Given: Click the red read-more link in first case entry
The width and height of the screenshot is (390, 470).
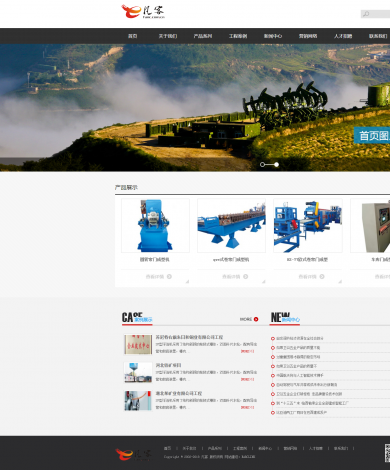Looking at the screenshot, I should 247,351.
